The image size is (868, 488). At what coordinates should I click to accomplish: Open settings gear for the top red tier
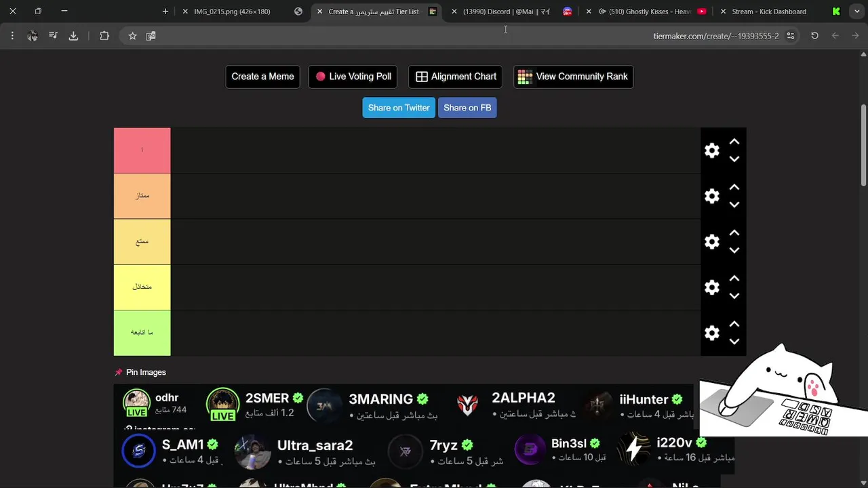point(711,150)
